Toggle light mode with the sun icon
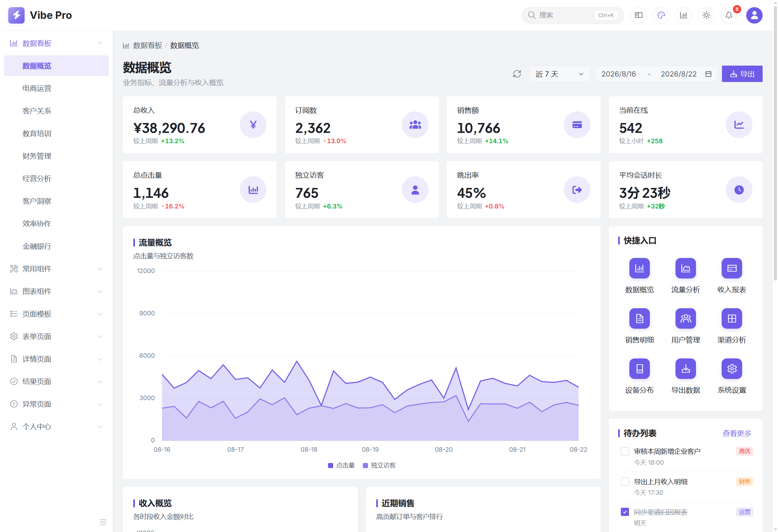 [706, 15]
